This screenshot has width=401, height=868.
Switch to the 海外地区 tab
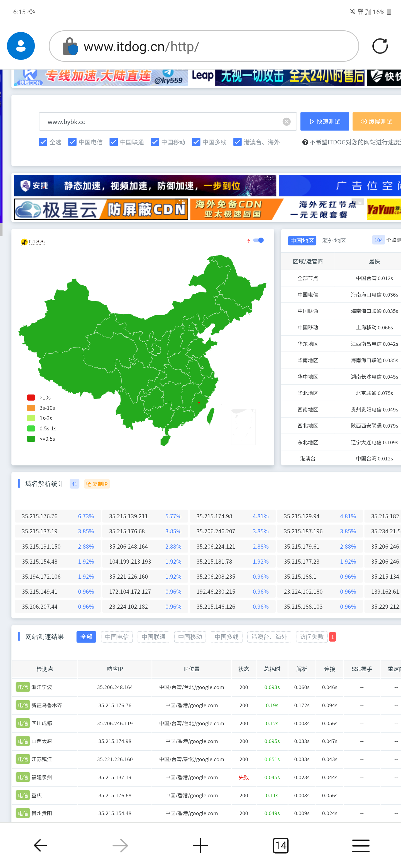(334, 241)
